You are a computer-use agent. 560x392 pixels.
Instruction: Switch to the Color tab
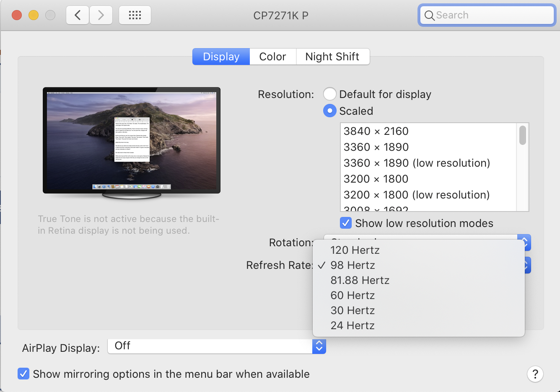(273, 57)
